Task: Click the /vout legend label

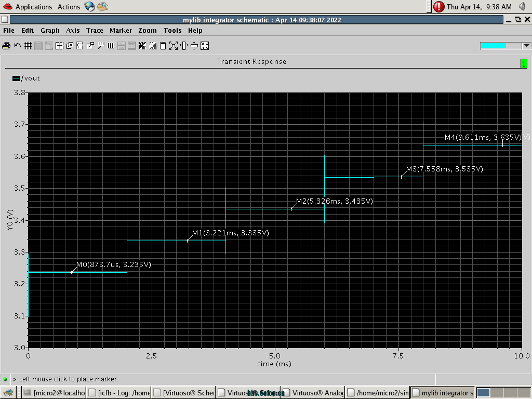Action: [x=31, y=78]
